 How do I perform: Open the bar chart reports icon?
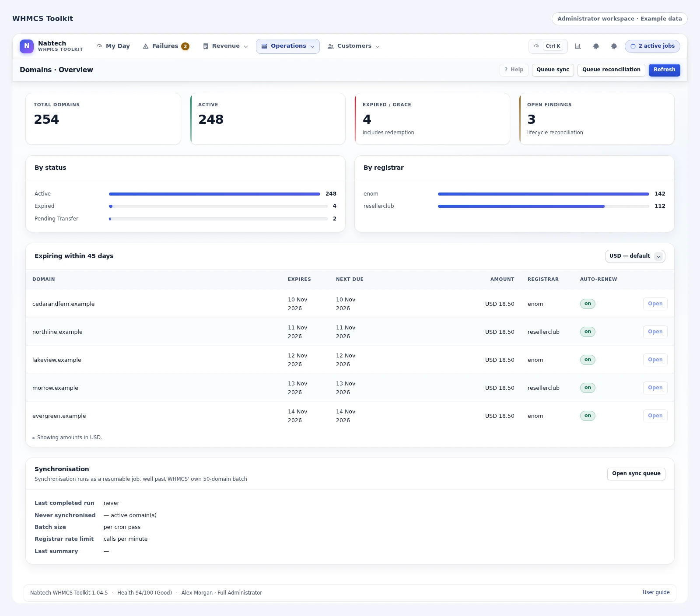[x=578, y=46]
